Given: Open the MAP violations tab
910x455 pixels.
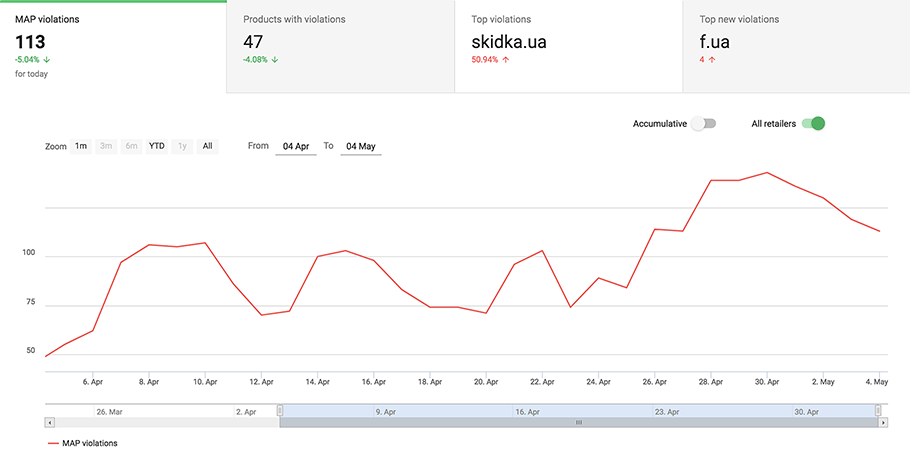Looking at the screenshot, I should tap(113, 46).
